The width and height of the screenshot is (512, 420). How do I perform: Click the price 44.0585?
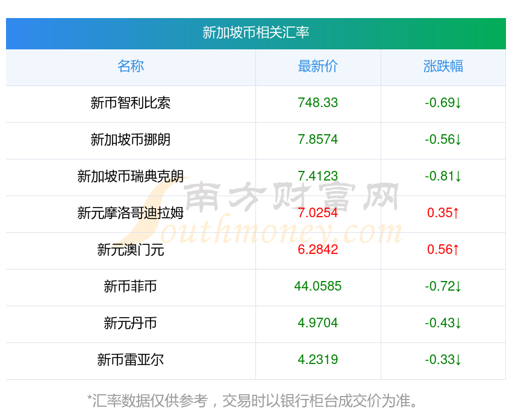(x=317, y=286)
